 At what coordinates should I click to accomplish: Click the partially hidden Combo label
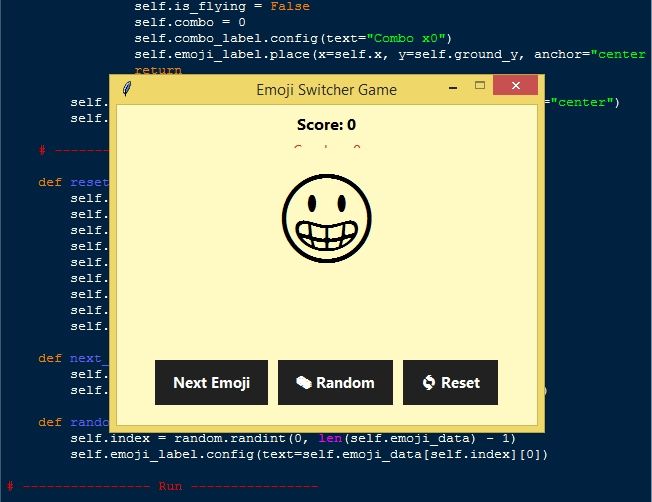coord(326,149)
